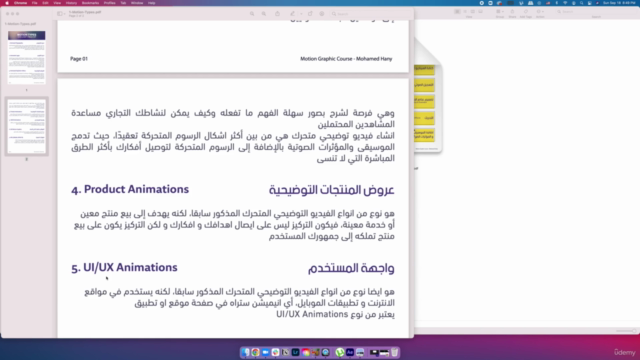Open After Effects from the Dock
The height and width of the screenshot is (360, 640).
(x=350, y=352)
